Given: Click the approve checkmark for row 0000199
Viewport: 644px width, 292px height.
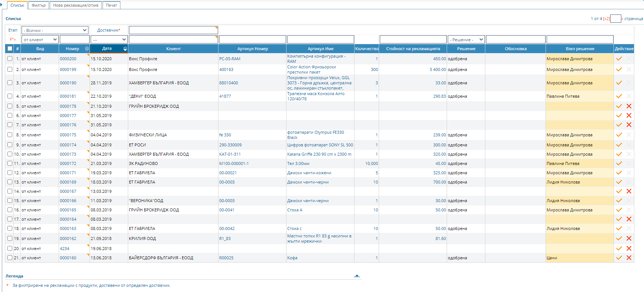Looking at the screenshot, I should coord(619,69).
